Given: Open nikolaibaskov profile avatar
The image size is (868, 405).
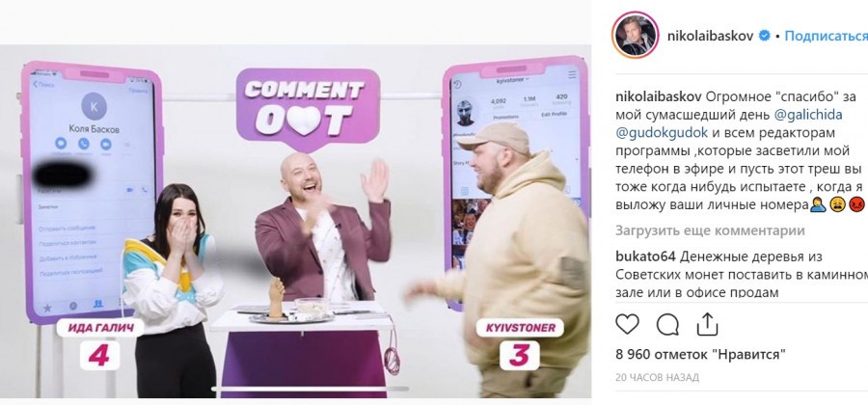Looking at the screenshot, I should (635, 35).
